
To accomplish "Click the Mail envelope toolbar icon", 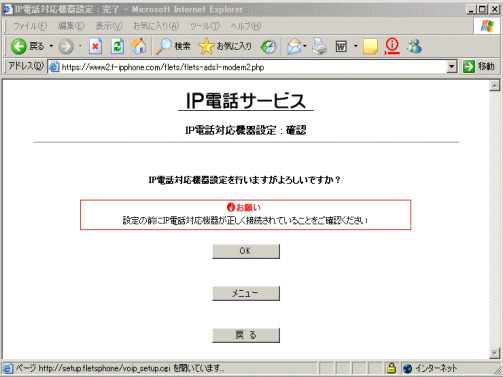I will 295,46.
